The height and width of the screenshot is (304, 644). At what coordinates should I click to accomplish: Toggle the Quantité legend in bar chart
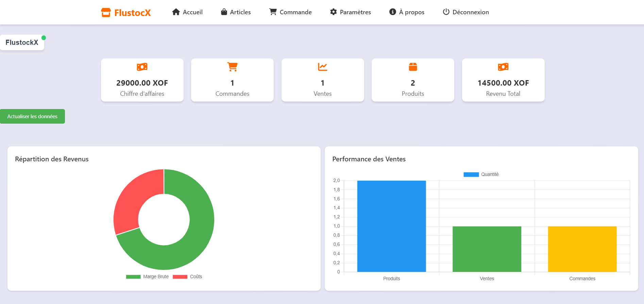[481, 175]
